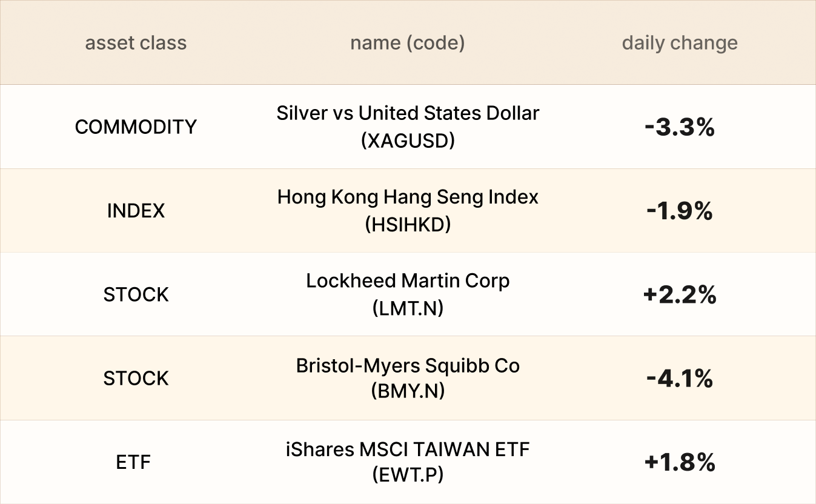Click the +1.8% daily change value

680,462
